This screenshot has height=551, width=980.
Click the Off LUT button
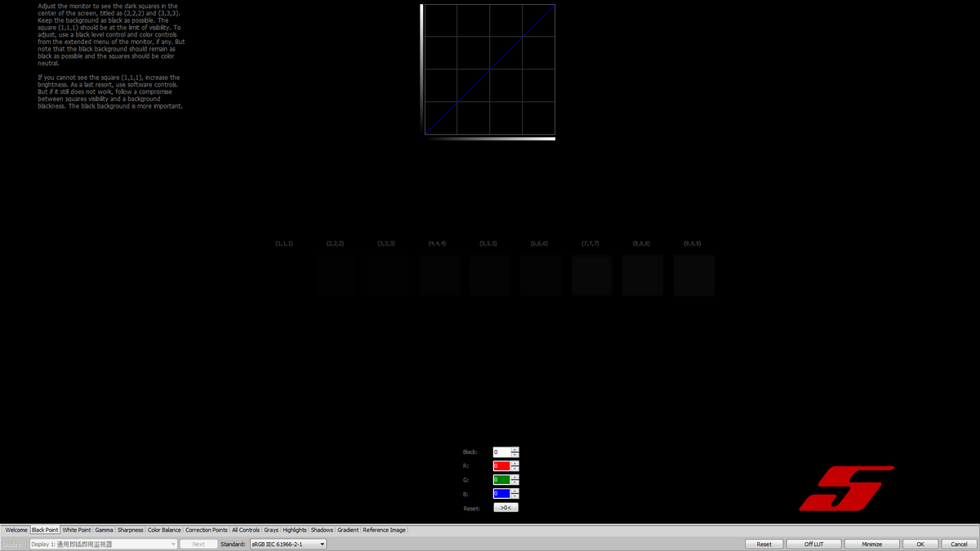[x=813, y=544]
